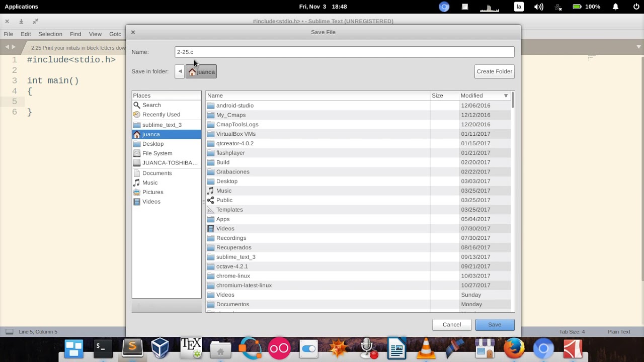This screenshot has width=644, height=362.
Task: Go to sublime_text_3 in Places sidebar
Action: pyautogui.click(x=167, y=125)
